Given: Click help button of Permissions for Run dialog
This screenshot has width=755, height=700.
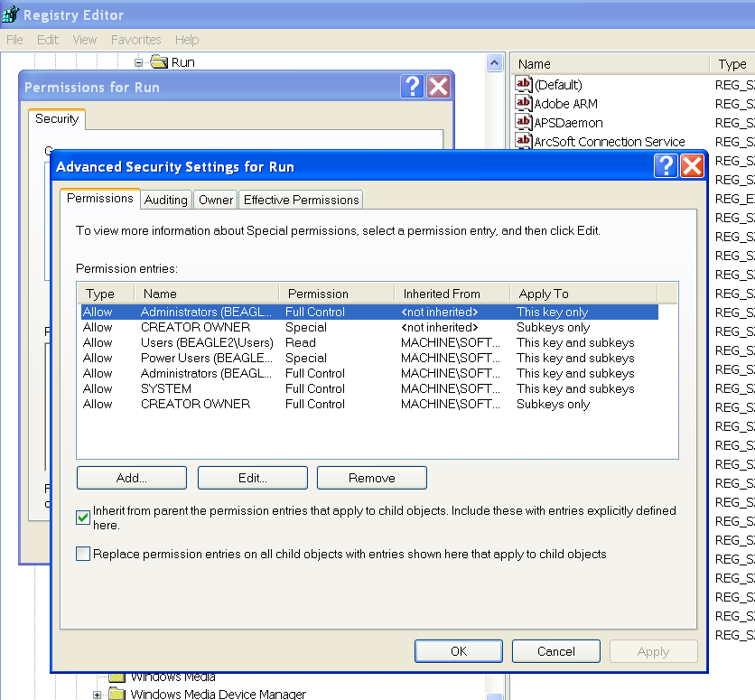Looking at the screenshot, I should point(412,87).
